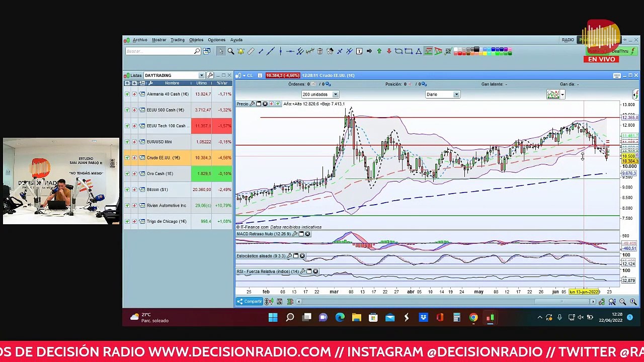This screenshot has width=644, height=362.
Task: Choose the rectangle drawing tool
Action: pyautogui.click(x=409, y=51)
